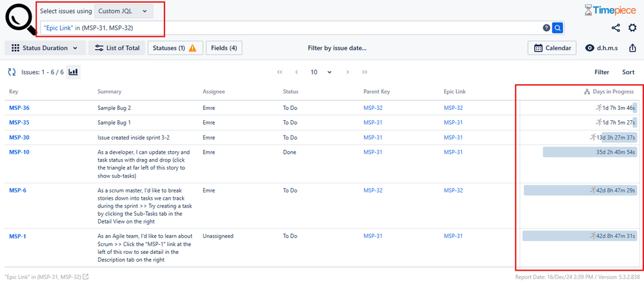The image size is (644, 283).
Task: Click the Issues: 1 - 6 / 6 counter
Action: click(43, 72)
